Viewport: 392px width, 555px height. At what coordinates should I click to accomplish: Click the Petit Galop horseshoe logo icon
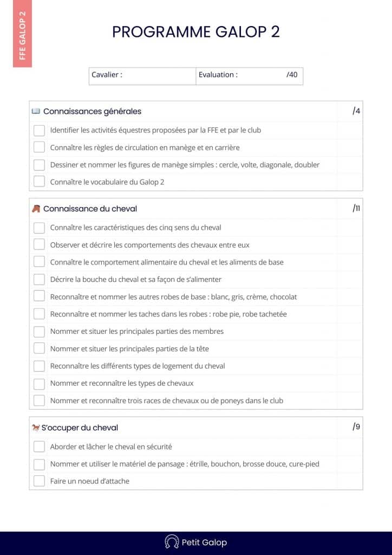click(172, 542)
